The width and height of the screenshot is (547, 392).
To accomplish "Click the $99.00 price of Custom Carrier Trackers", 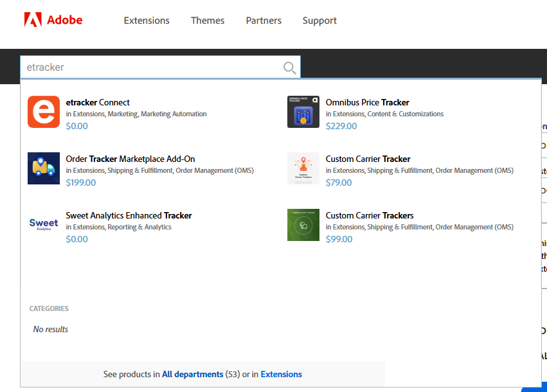I will tap(339, 239).
